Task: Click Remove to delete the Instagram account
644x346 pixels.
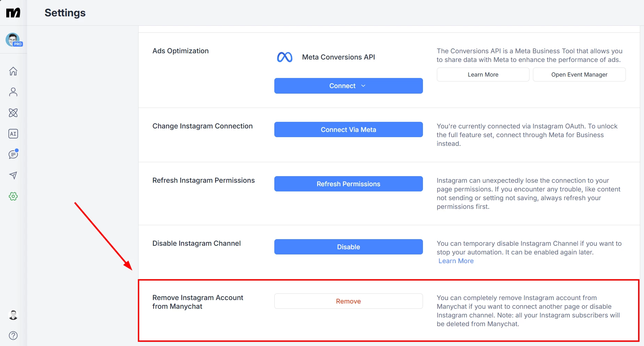Action: [x=348, y=301]
